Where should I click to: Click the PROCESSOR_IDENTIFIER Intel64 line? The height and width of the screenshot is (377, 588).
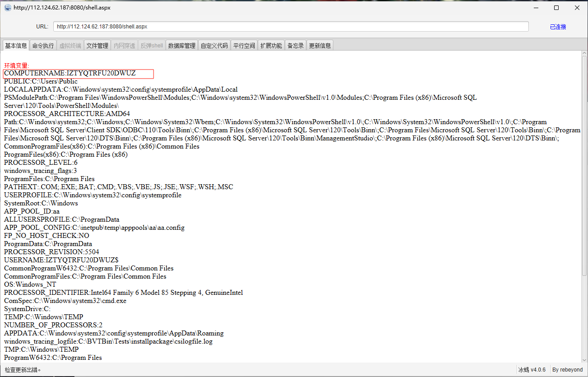coord(123,293)
